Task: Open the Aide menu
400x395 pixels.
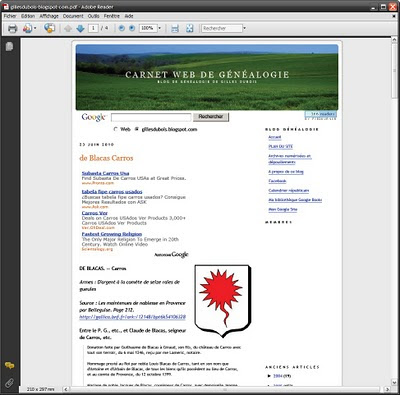Action: pos(129,16)
